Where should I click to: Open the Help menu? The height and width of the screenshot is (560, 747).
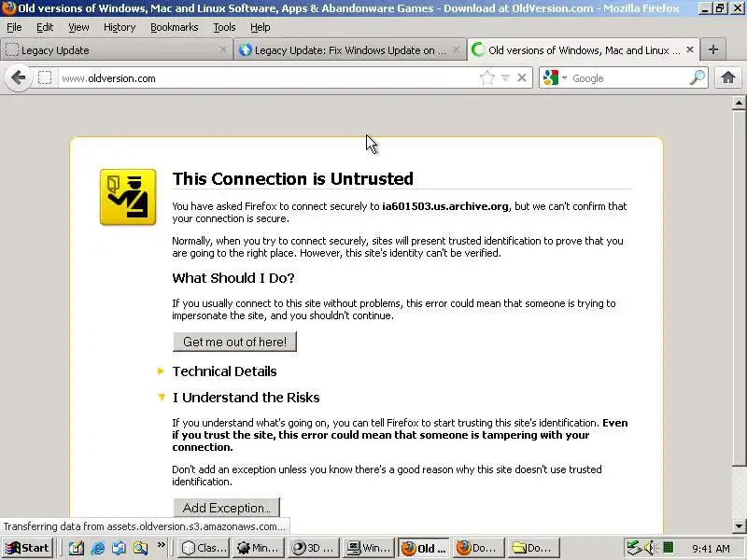coord(261,27)
